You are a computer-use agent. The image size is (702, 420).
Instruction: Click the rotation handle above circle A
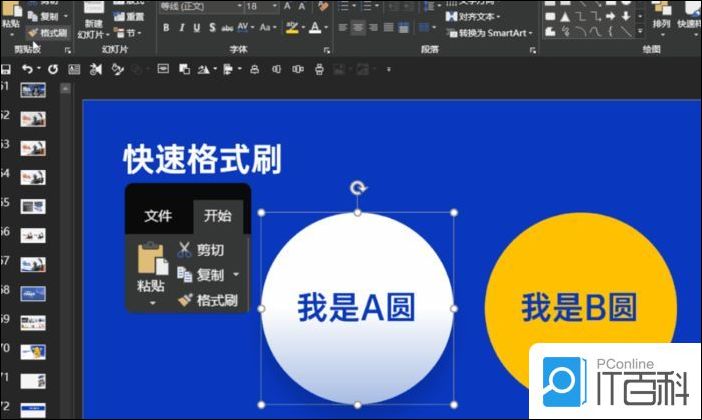pos(358,188)
